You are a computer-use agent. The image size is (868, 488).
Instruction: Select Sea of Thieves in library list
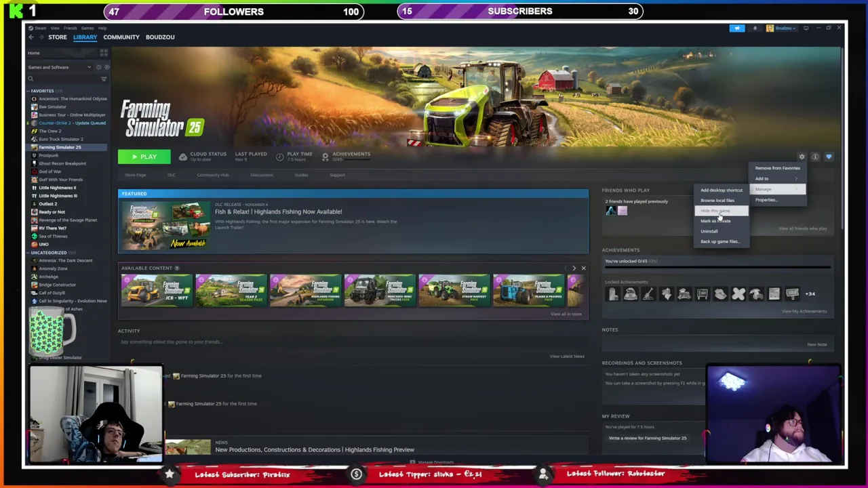point(53,236)
